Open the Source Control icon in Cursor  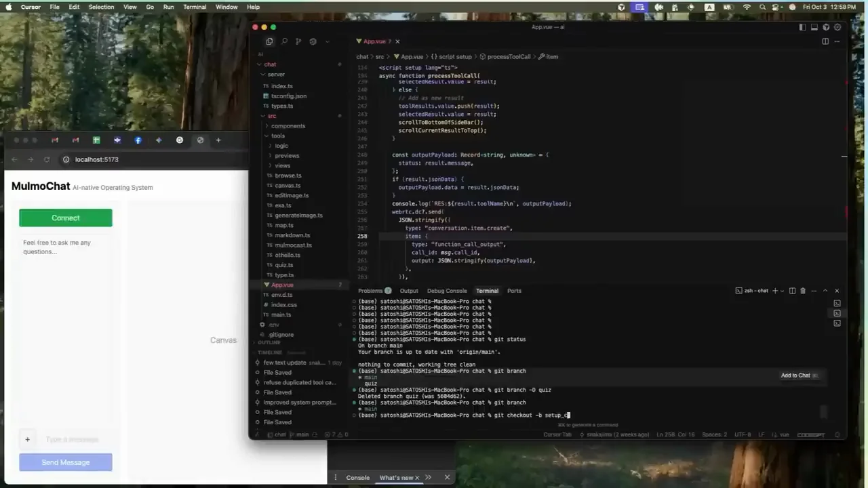point(298,41)
